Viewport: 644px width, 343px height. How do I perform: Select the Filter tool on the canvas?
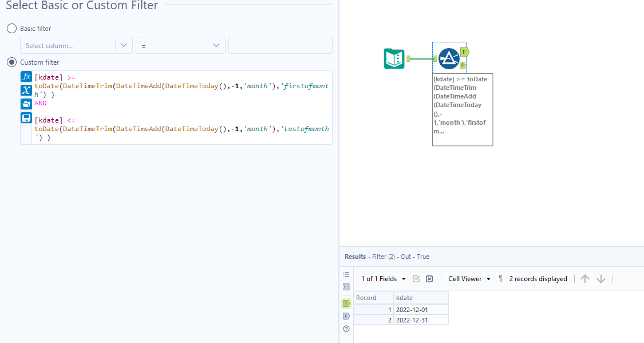449,59
